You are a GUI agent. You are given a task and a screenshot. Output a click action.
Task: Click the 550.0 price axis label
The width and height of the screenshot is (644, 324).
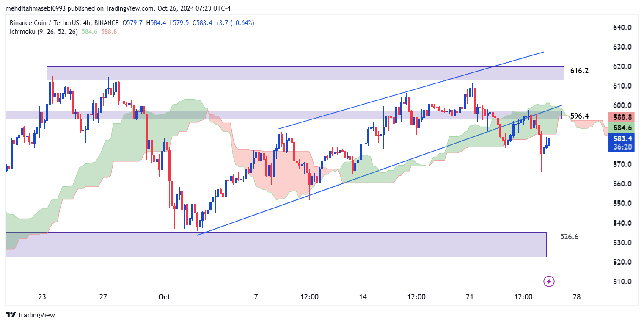click(x=622, y=203)
